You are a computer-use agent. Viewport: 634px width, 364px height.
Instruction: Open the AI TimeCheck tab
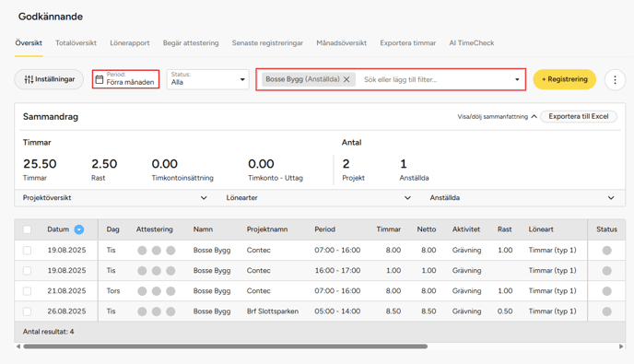click(472, 43)
